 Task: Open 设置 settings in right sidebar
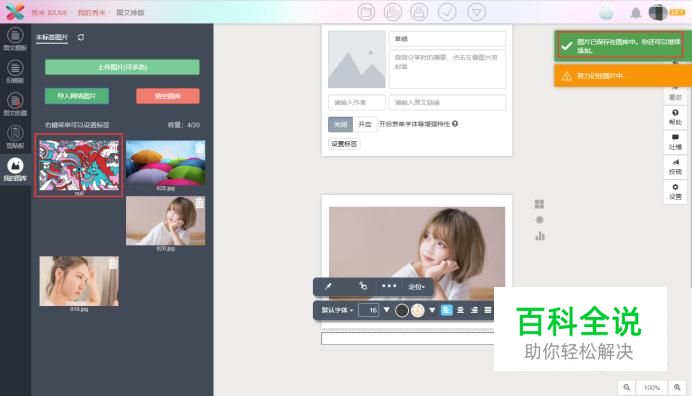click(x=675, y=192)
